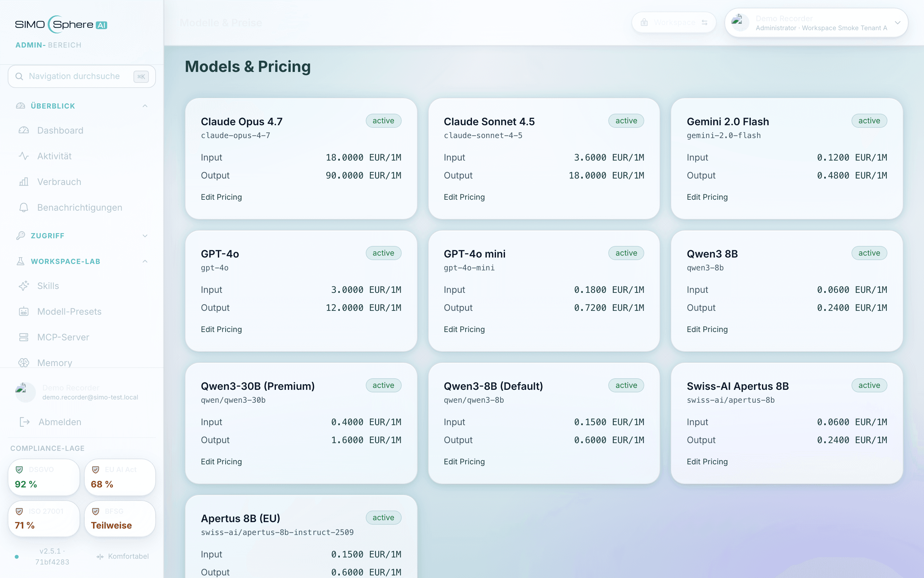Screen dimensions: 924x578
Task: Open MCP-Server in the sidebar
Action: (x=82, y=337)
